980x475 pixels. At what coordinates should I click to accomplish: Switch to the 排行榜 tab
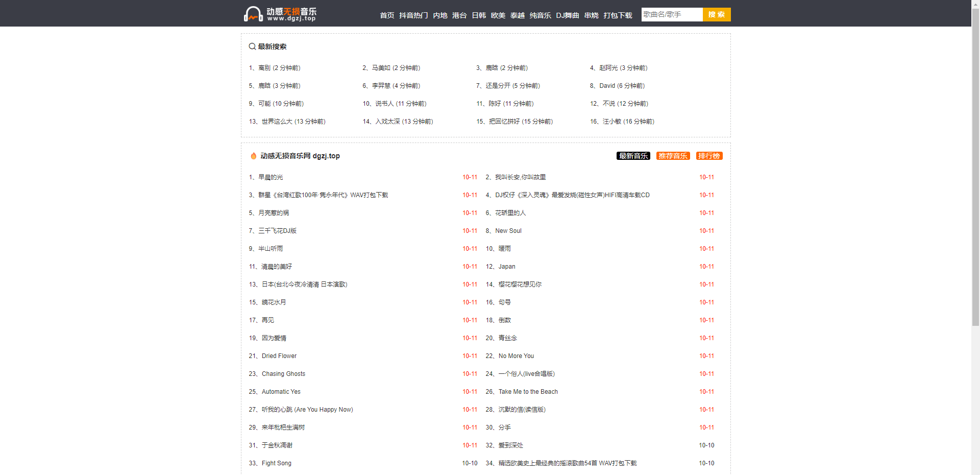pos(709,156)
